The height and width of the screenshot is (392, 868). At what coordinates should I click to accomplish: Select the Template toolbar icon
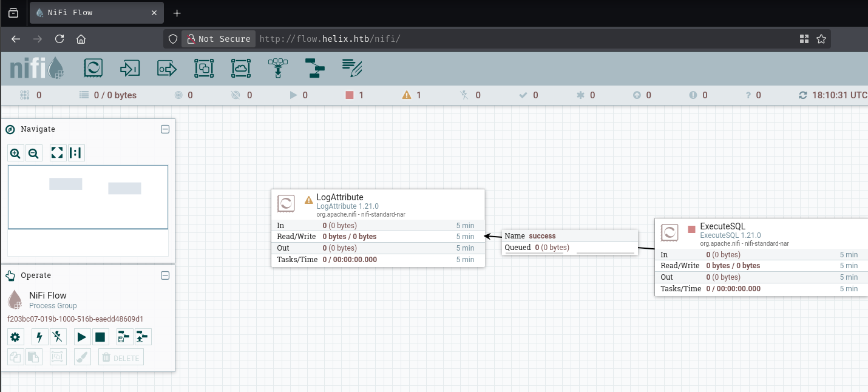(x=315, y=68)
